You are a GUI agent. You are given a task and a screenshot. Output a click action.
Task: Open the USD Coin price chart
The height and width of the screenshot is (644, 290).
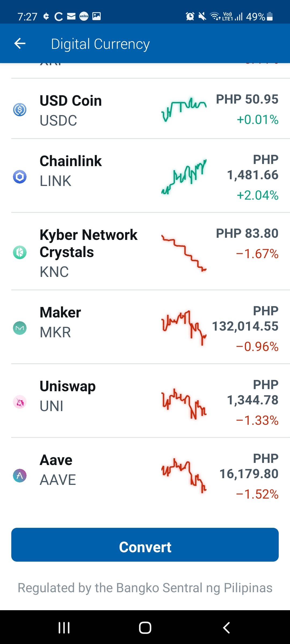pos(184,109)
